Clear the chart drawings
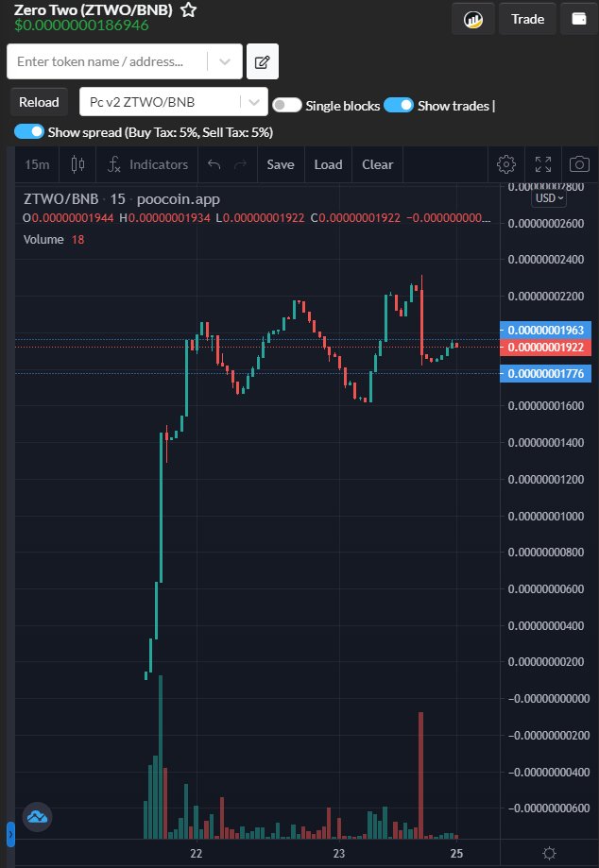599x868 pixels. 378,164
